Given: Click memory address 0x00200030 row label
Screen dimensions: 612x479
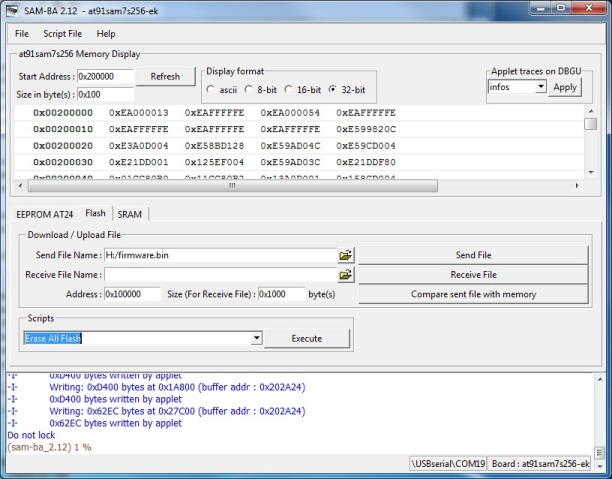Looking at the screenshot, I should tap(63, 162).
